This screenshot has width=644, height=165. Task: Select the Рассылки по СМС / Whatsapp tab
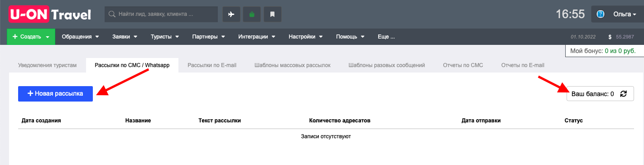click(132, 65)
